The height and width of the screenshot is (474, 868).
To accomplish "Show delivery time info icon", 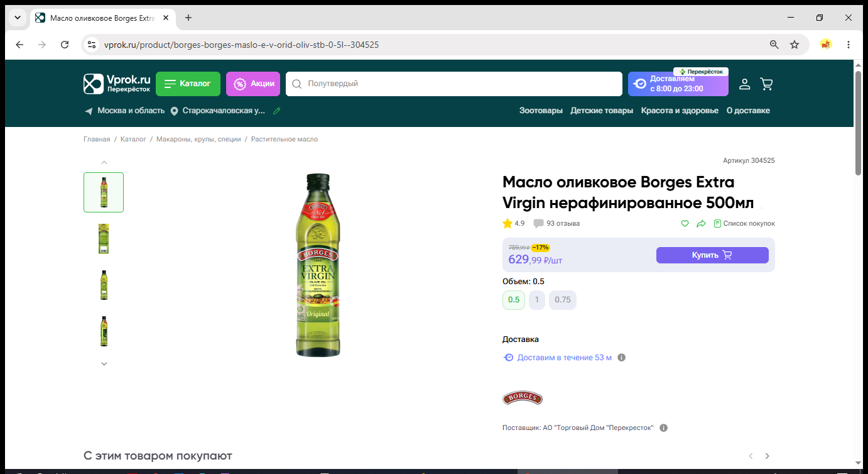I will [622, 358].
